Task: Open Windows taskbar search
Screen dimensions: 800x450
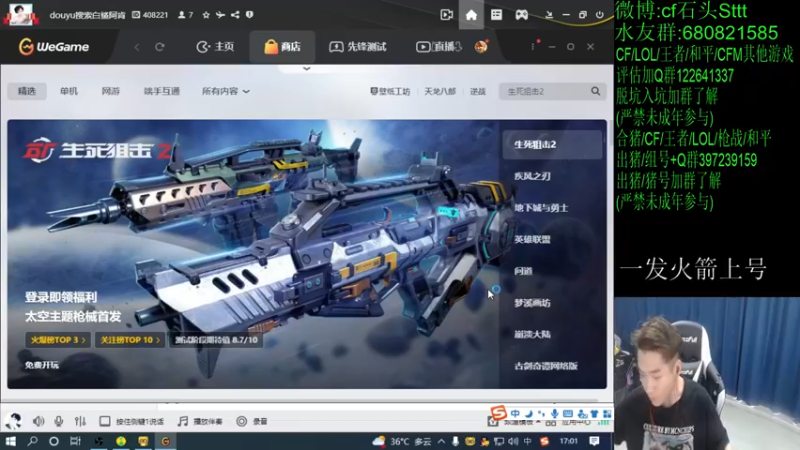Action: click(x=33, y=441)
